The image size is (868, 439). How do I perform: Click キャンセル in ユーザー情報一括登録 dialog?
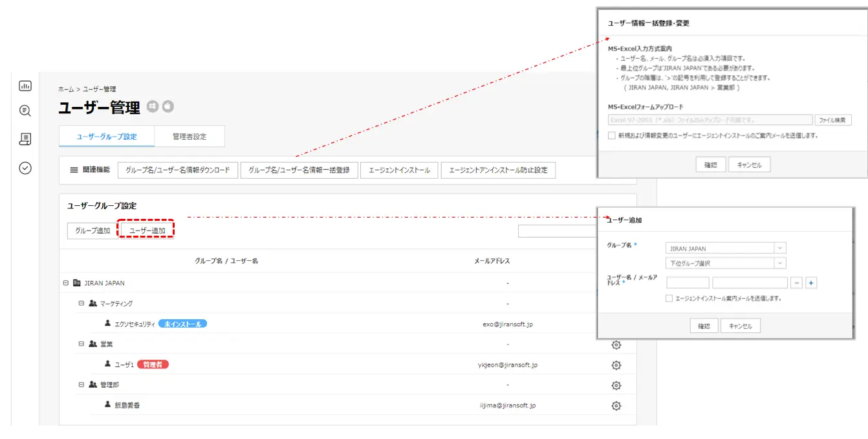(x=749, y=165)
